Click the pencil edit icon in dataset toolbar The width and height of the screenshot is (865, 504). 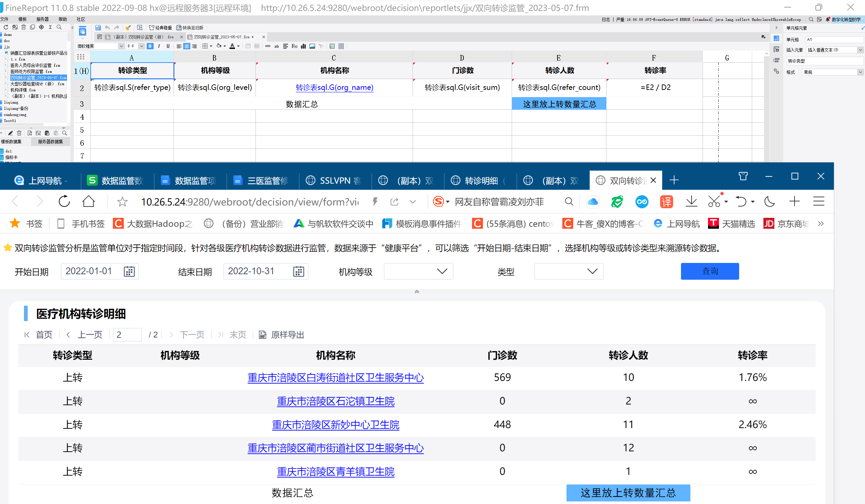tap(11, 133)
